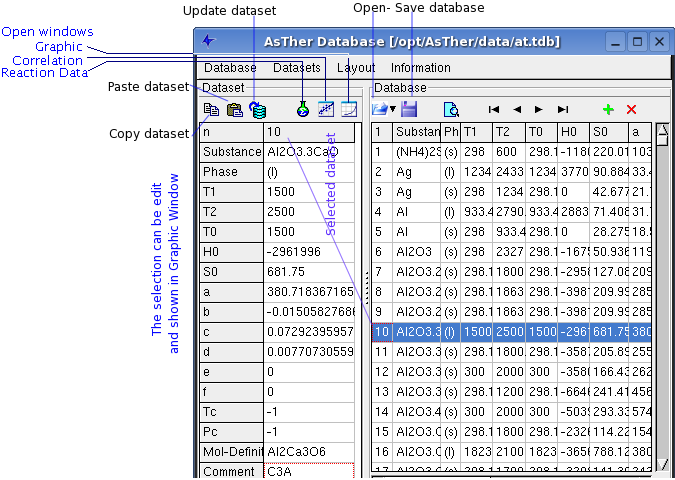Open the Graphic window icon
This screenshot has width=675, height=480.
[348, 109]
